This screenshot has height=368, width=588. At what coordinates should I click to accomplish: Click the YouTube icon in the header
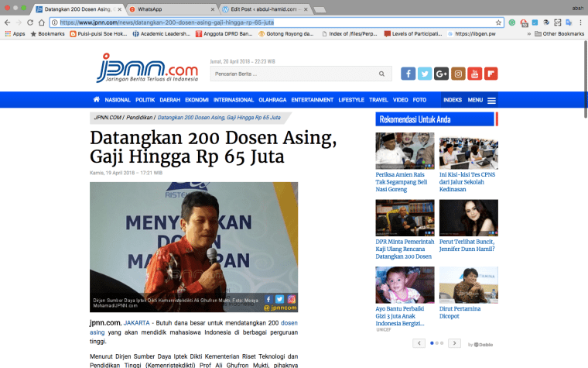[474, 74]
